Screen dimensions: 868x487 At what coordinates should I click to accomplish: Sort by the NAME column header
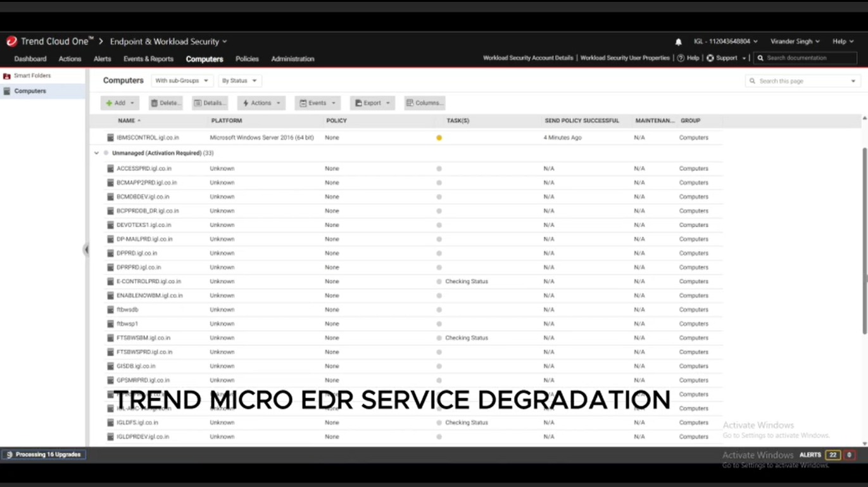[x=126, y=121]
